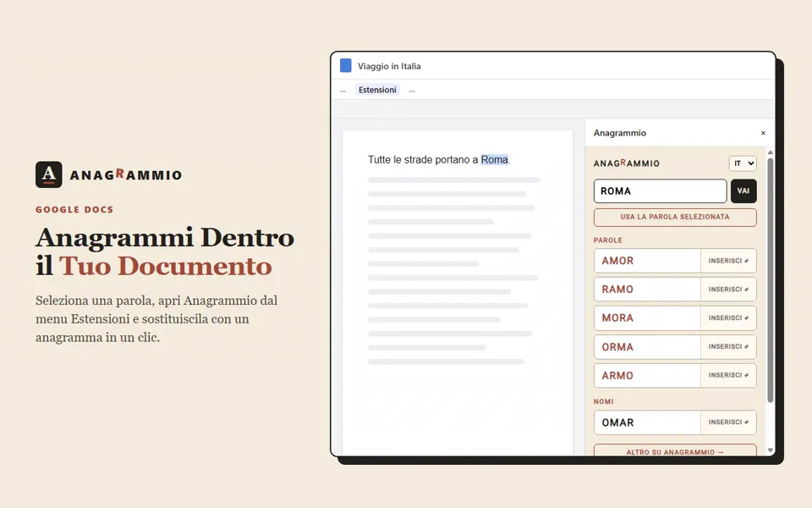Click the AMOR word text
Viewport: 812px width, 508px height.
point(617,261)
